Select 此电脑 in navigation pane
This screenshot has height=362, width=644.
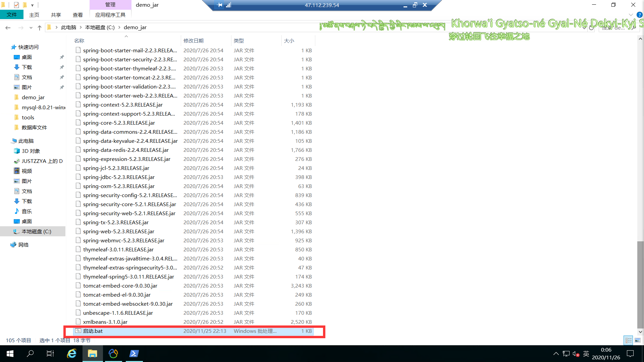click(x=26, y=141)
